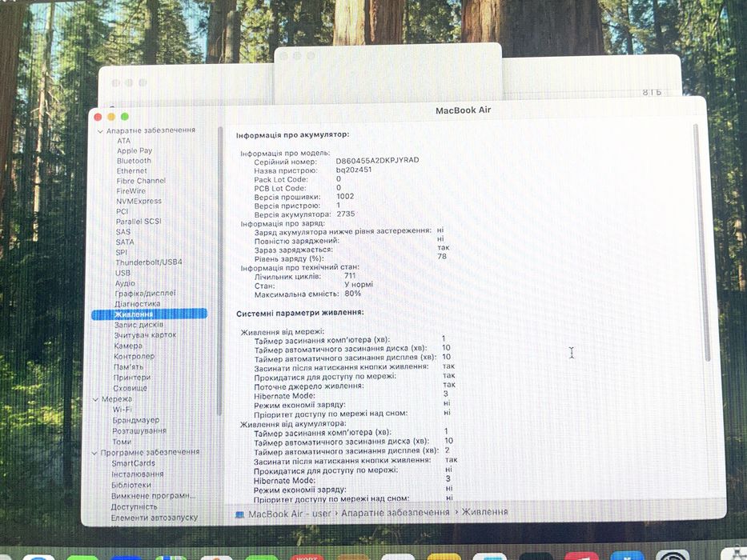Click the device name value bq20z451
This screenshot has width=747, height=560.
354,170
